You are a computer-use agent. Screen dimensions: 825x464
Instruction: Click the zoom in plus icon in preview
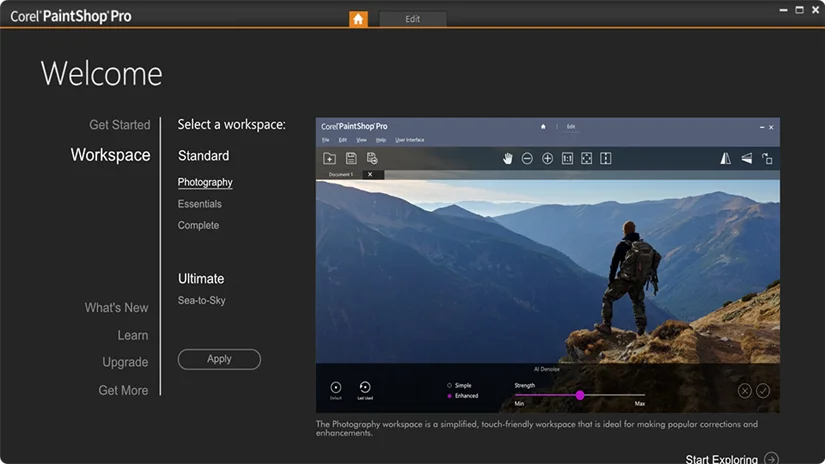[547, 158]
